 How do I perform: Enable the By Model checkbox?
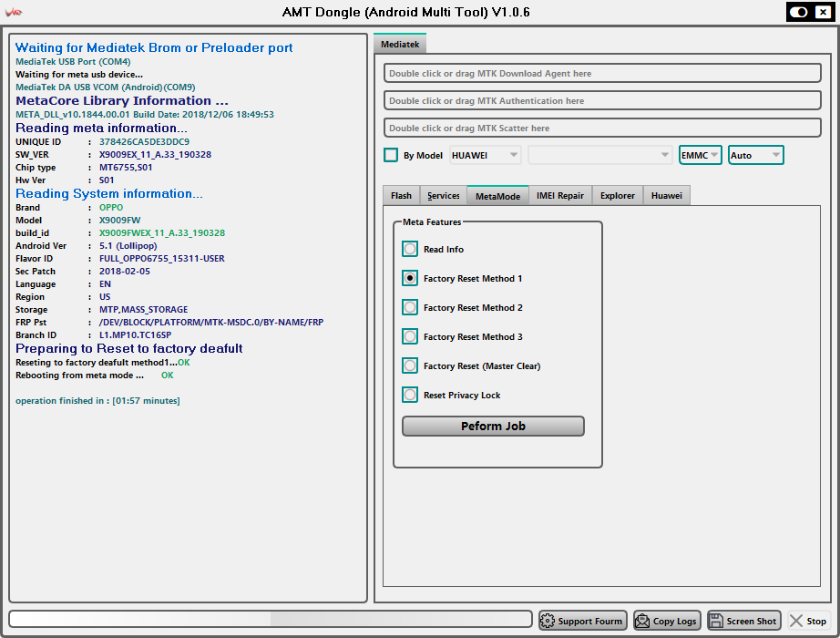pyautogui.click(x=391, y=156)
